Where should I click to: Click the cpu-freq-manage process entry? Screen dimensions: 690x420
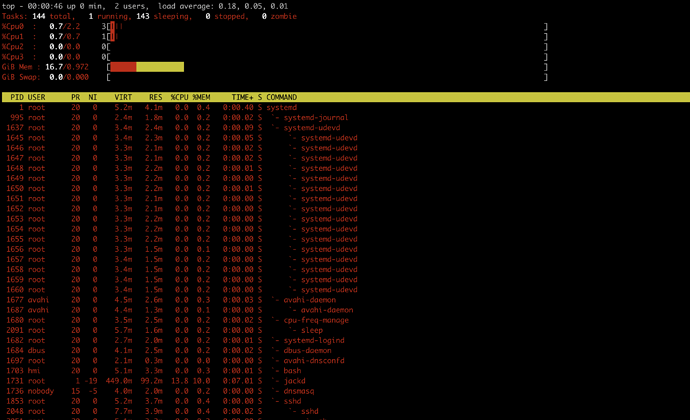tap(316, 320)
